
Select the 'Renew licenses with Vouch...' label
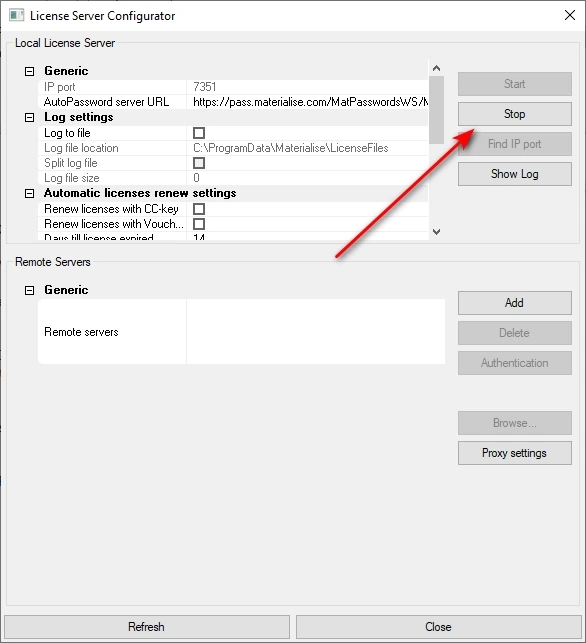[x=112, y=224]
